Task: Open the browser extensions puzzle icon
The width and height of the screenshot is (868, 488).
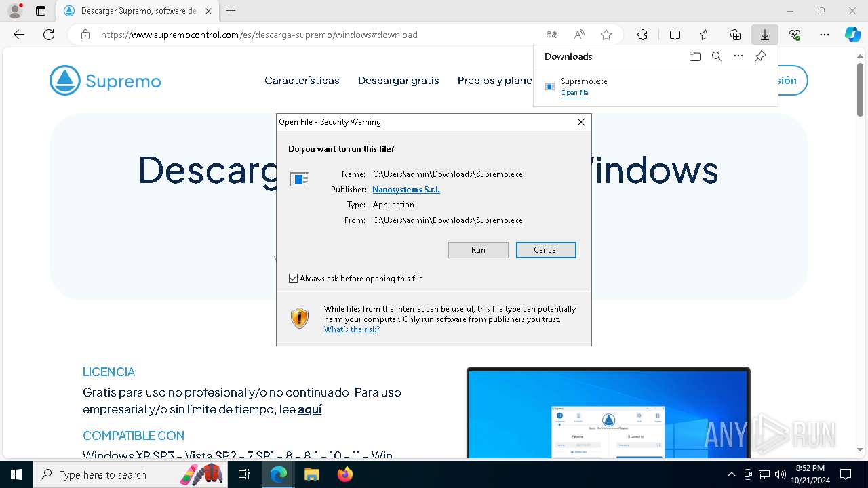Action: (642, 35)
